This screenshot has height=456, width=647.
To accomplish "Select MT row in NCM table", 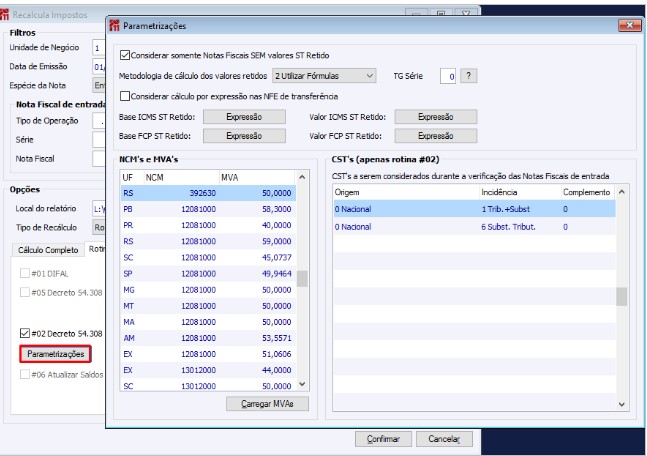I will pos(208,306).
